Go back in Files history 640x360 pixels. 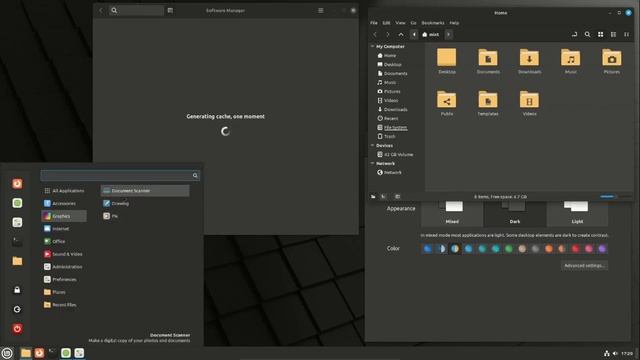(375, 35)
